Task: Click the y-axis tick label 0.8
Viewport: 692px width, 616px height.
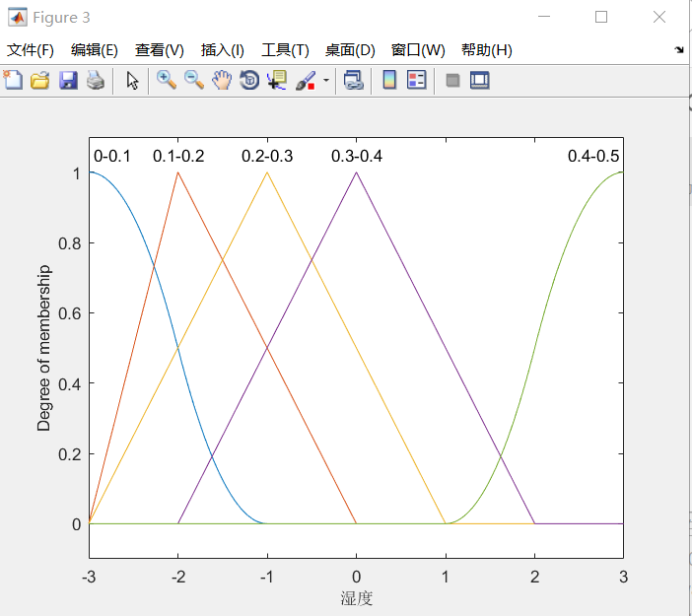Action: [x=70, y=243]
